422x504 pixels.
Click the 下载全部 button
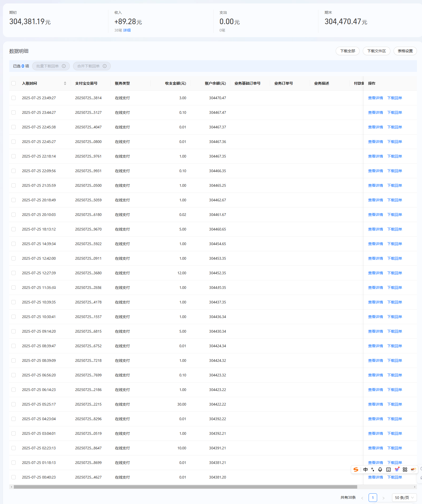coord(347,51)
